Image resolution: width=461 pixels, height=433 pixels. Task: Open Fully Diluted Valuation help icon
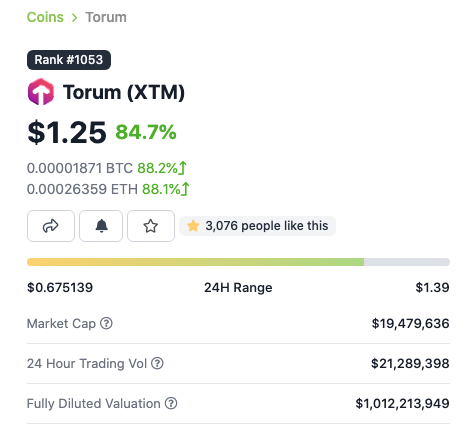click(x=171, y=403)
